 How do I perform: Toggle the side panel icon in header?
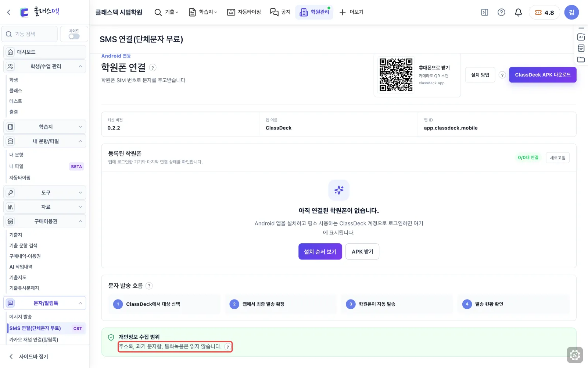point(485,12)
